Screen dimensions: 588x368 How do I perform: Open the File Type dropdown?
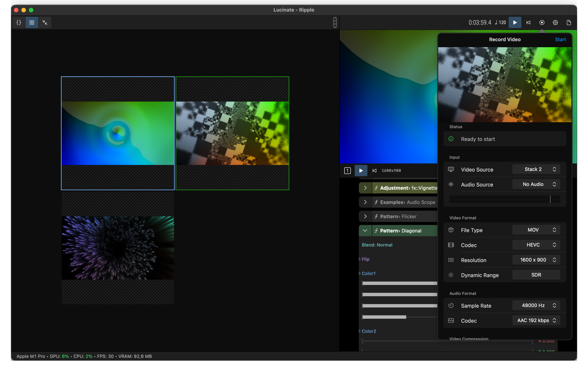[x=536, y=230]
